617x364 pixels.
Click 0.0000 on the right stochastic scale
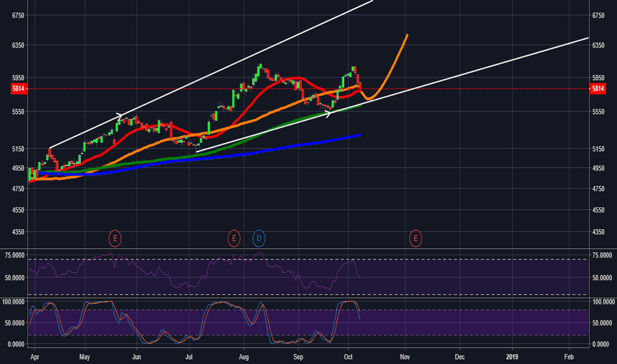pyautogui.click(x=602, y=344)
